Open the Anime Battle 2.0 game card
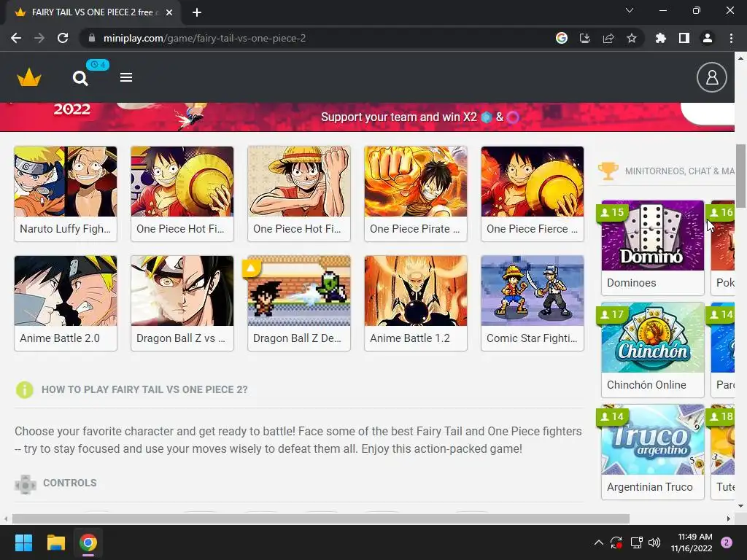This screenshot has width=747, height=560. pyautogui.click(x=66, y=303)
